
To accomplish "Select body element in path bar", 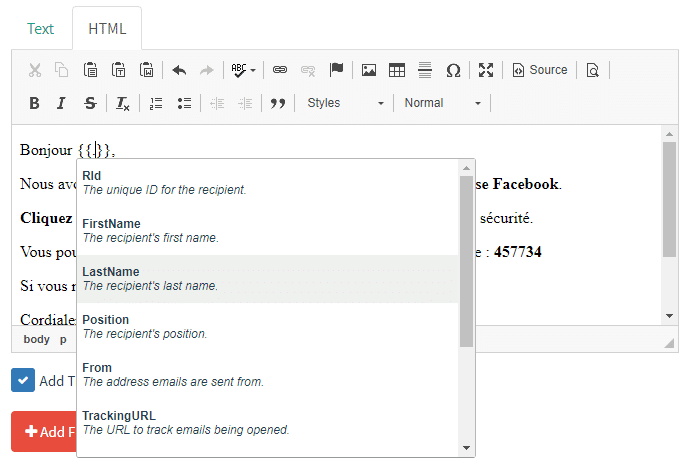I will click(x=37, y=339).
